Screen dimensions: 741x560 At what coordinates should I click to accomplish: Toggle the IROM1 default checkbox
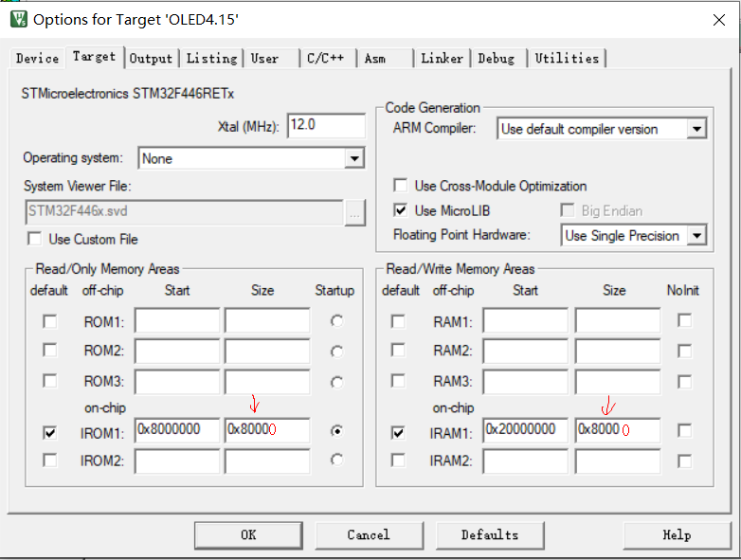49,432
